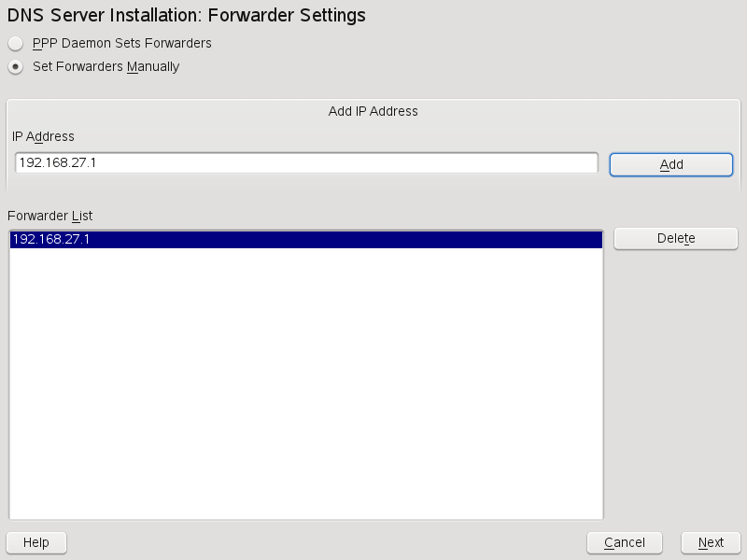The image size is (747, 560).
Task: Proceed with the Next button
Action: coord(711,542)
